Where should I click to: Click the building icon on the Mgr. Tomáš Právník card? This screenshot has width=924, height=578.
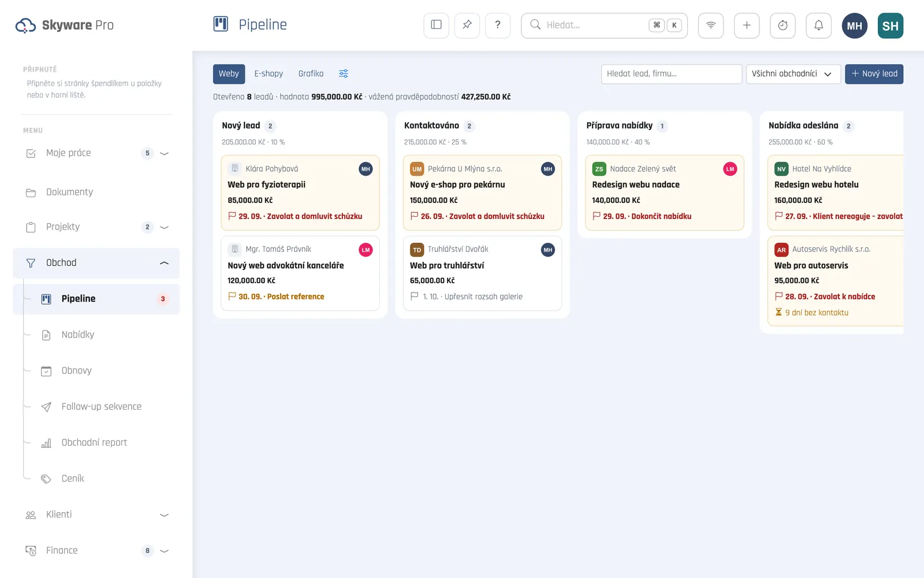tap(234, 249)
